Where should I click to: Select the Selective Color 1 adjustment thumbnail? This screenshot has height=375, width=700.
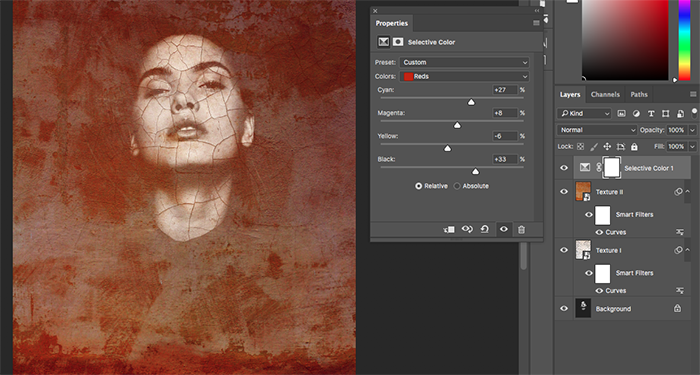584,167
